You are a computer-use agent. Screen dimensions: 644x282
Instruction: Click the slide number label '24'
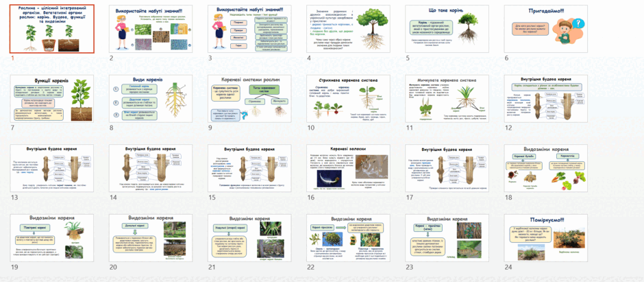[x=508, y=267]
